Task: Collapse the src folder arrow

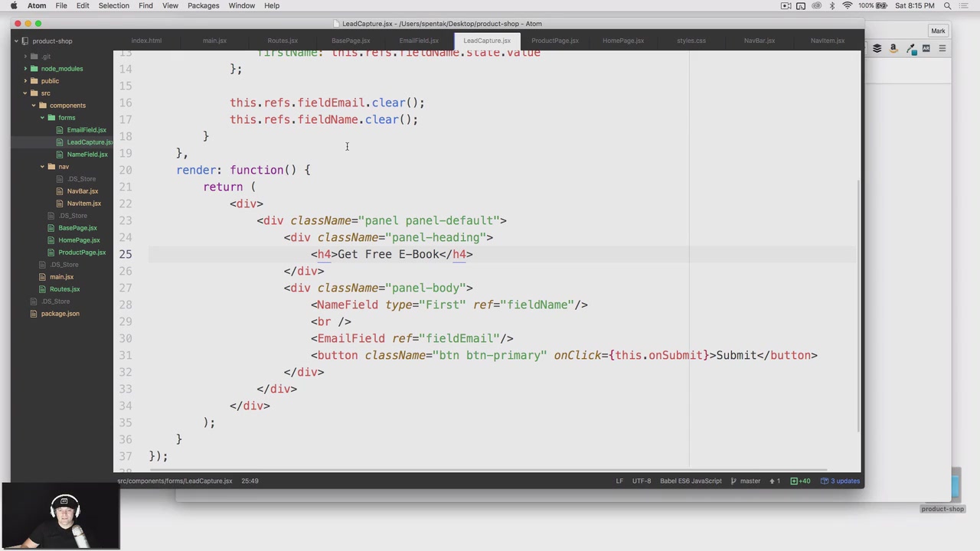Action: pyautogui.click(x=25, y=93)
